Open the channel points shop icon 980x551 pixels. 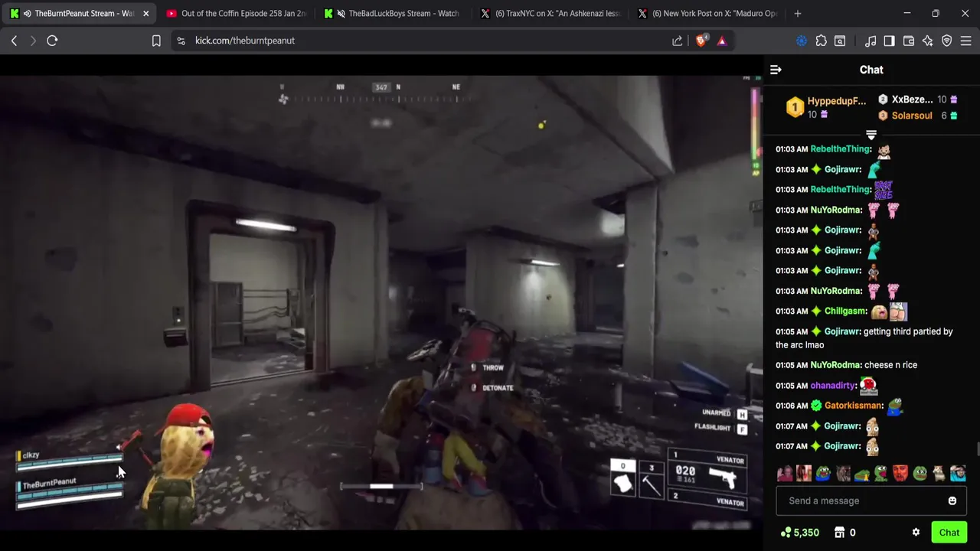[x=839, y=533]
